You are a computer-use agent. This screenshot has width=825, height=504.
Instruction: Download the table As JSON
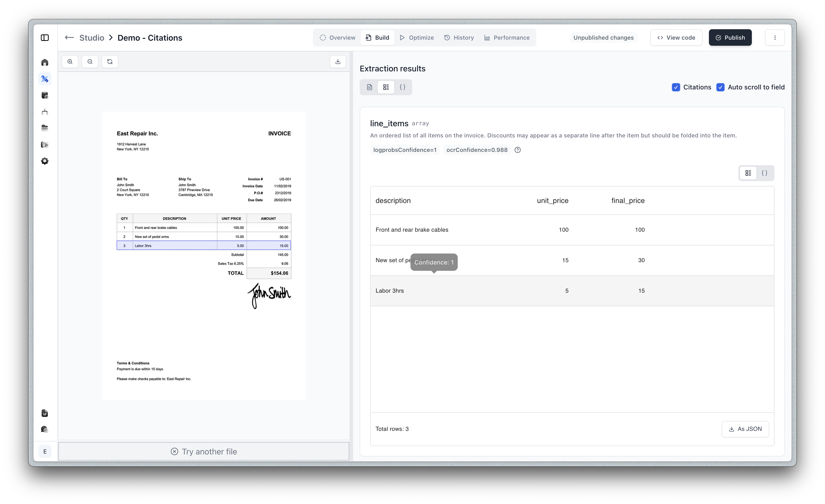click(x=745, y=429)
